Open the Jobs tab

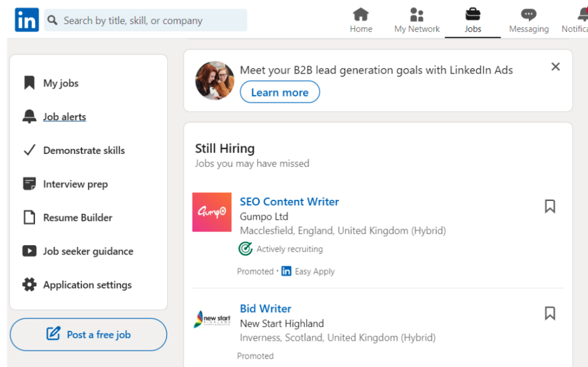pos(473,21)
